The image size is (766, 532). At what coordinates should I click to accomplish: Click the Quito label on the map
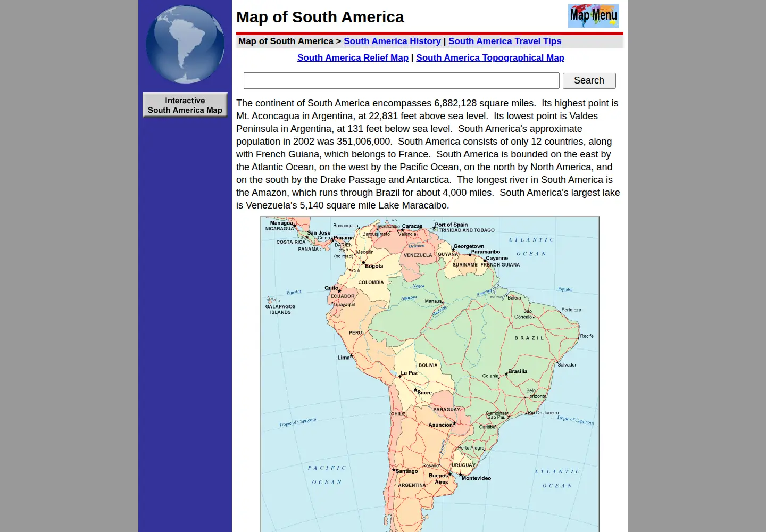(x=331, y=288)
